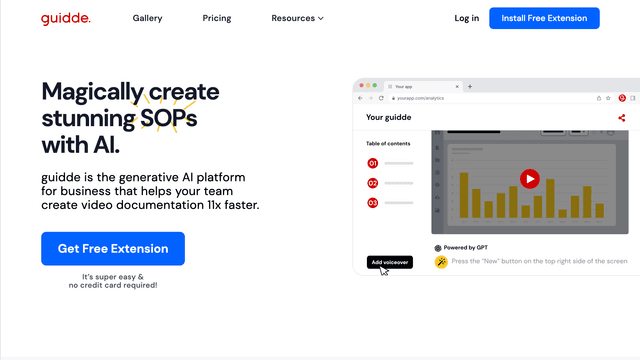Click the Powered by GPT logo icon
640x360 pixels.
click(x=438, y=248)
